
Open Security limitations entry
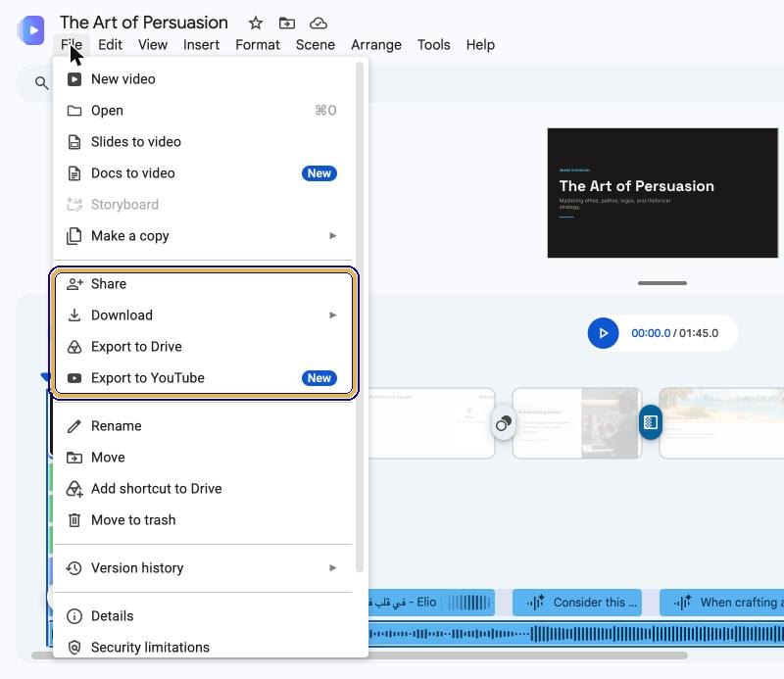(x=204, y=648)
